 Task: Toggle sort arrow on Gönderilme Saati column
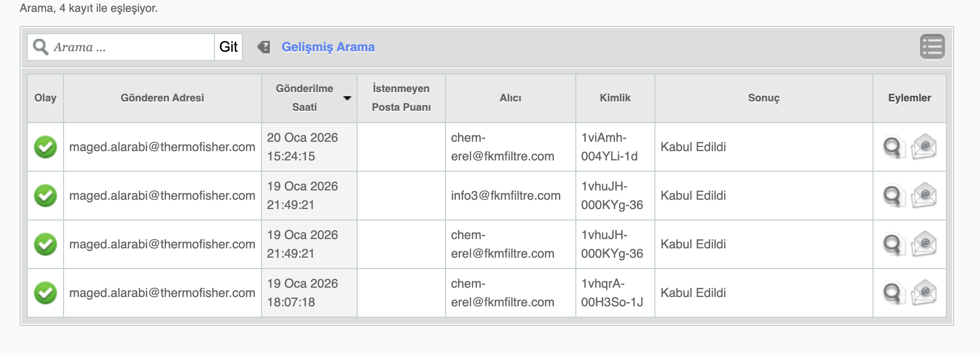pos(347,98)
